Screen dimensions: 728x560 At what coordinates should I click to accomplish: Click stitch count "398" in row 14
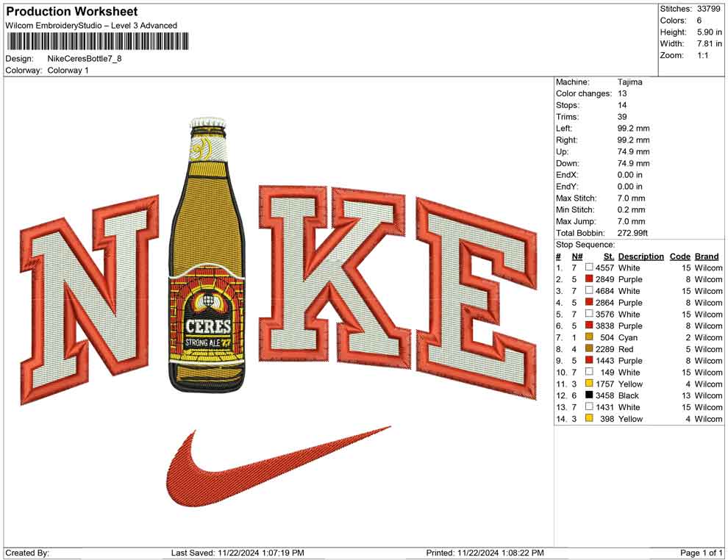[607, 418]
